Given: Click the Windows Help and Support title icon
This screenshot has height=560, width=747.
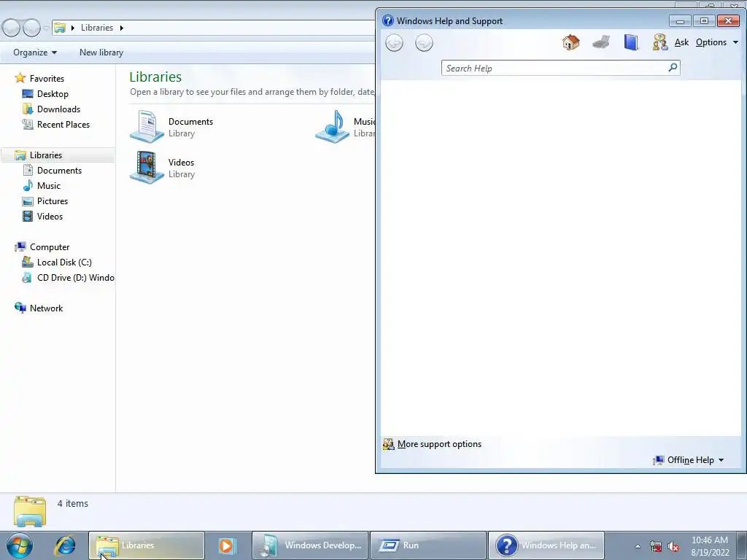Looking at the screenshot, I should pos(388,20).
